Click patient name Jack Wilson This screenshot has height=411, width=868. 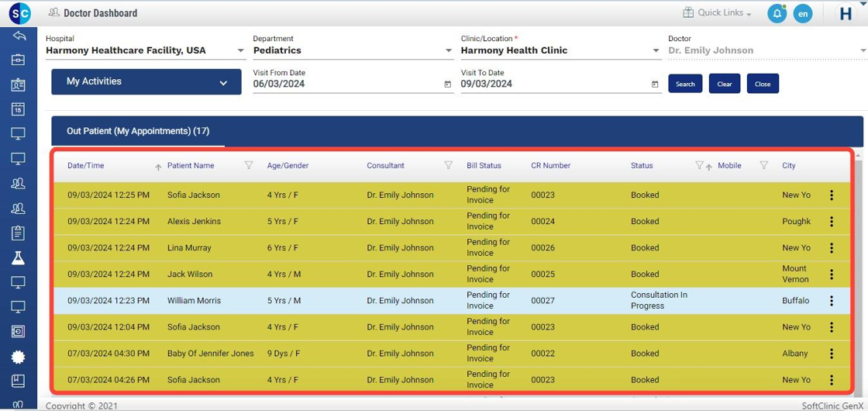[x=190, y=275]
